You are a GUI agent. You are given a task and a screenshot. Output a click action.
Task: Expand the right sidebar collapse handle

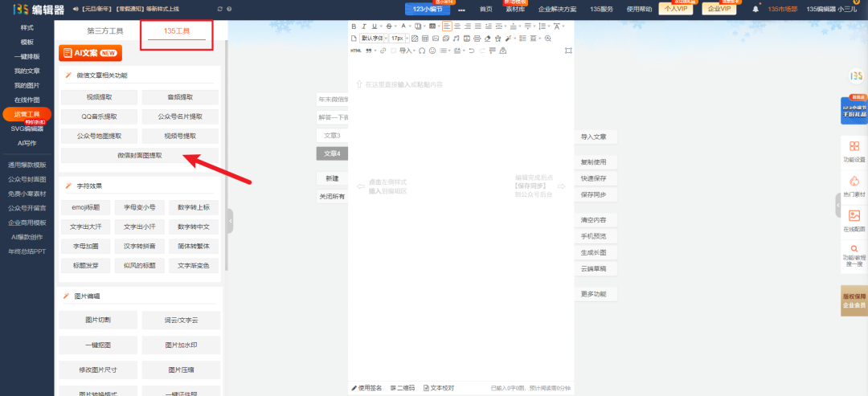[838, 205]
